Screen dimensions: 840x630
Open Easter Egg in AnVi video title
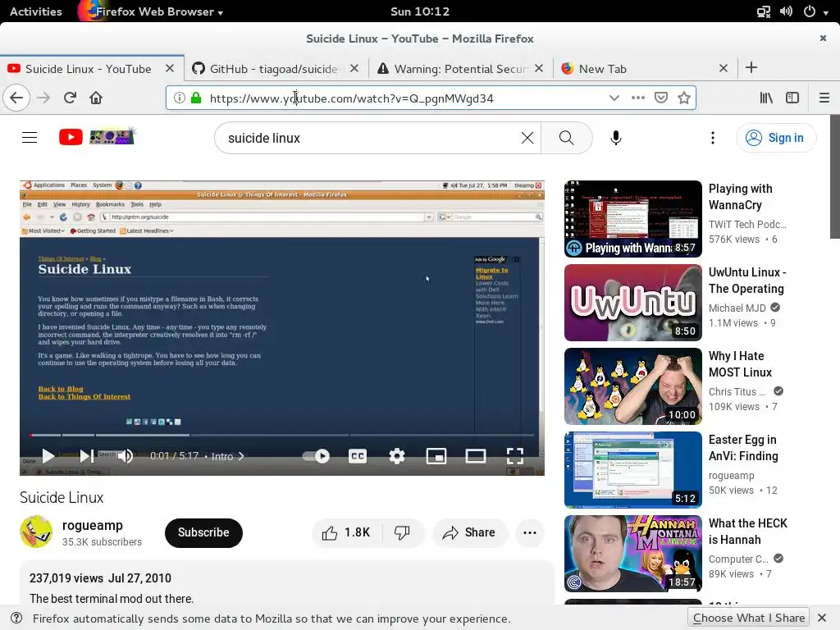pyautogui.click(x=743, y=447)
